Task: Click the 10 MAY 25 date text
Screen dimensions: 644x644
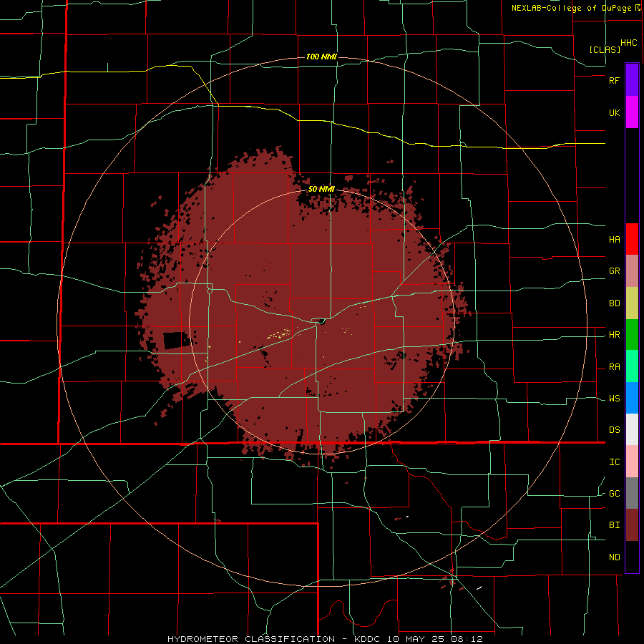Action: pyautogui.click(x=417, y=639)
